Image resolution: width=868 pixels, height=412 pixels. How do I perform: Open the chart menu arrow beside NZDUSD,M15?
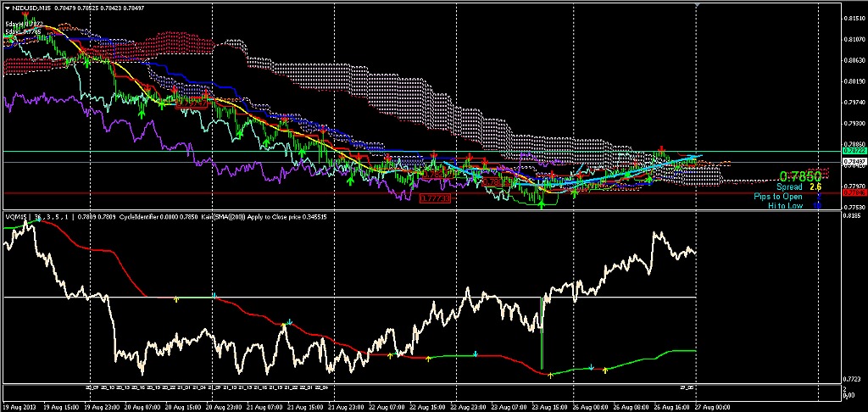[x=7, y=7]
